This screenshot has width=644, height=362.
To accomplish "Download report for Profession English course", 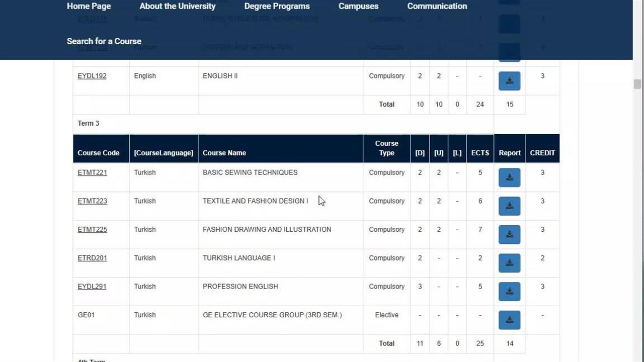I will [509, 292].
